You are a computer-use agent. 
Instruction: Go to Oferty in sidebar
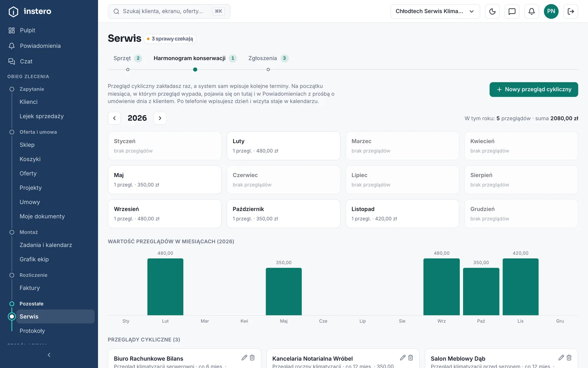pyautogui.click(x=55, y=173)
